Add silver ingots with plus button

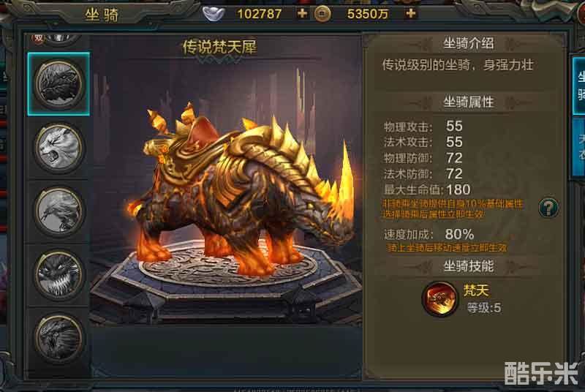[302, 13]
